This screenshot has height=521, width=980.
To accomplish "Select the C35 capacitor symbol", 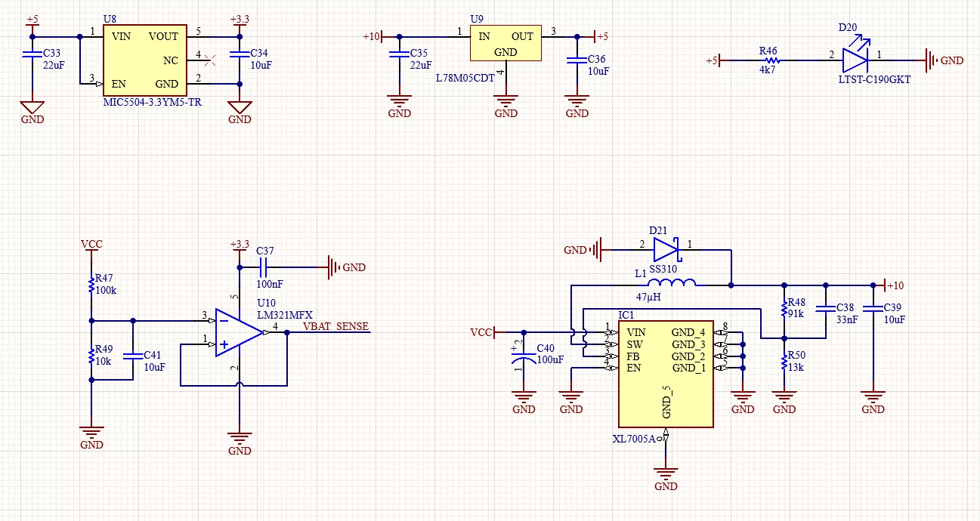I will [399, 54].
